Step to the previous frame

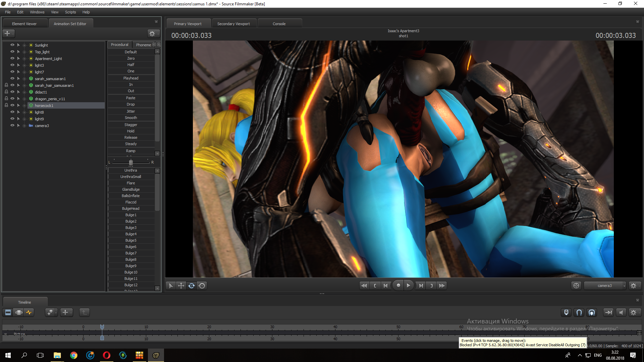(386, 286)
